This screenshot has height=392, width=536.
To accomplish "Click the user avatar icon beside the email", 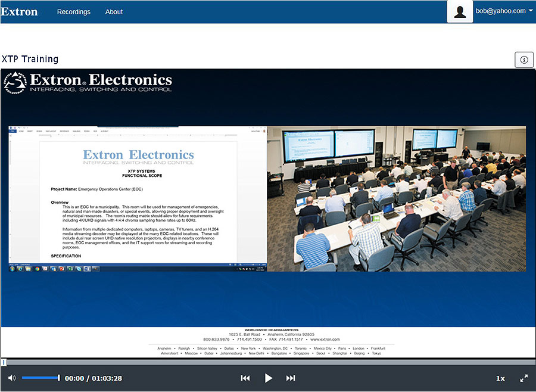I will click(460, 11).
